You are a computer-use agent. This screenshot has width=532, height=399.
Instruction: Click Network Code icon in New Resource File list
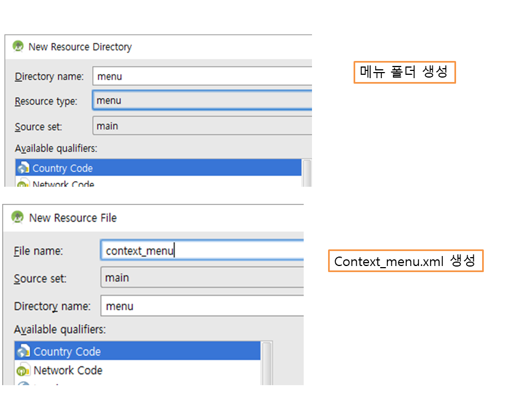pos(24,370)
